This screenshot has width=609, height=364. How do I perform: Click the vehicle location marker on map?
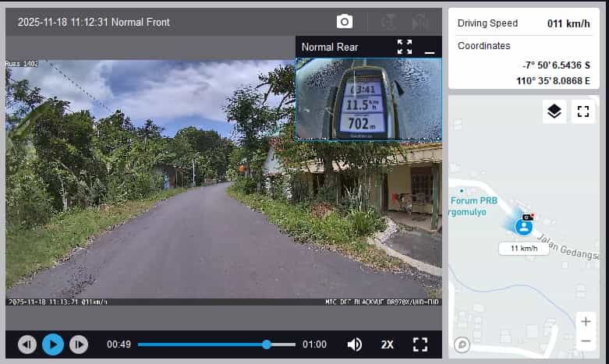point(524,227)
